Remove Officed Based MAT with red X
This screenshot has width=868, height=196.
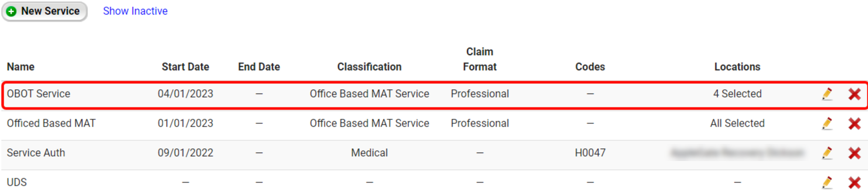[x=854, y=124]
